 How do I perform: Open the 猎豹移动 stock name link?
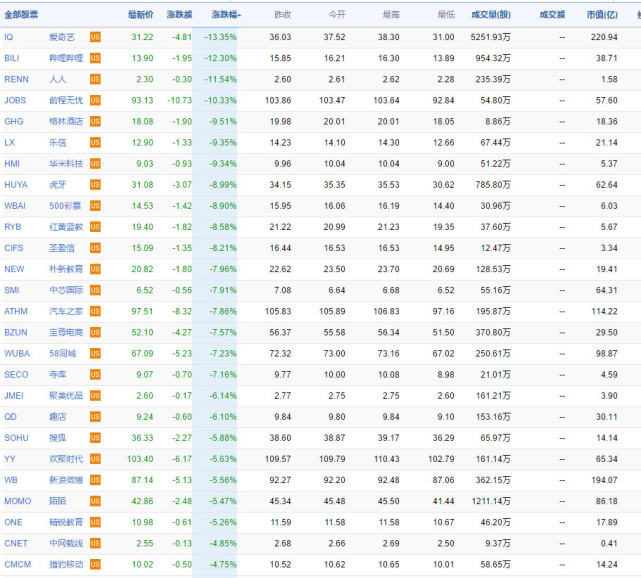[x=66, y=565]
